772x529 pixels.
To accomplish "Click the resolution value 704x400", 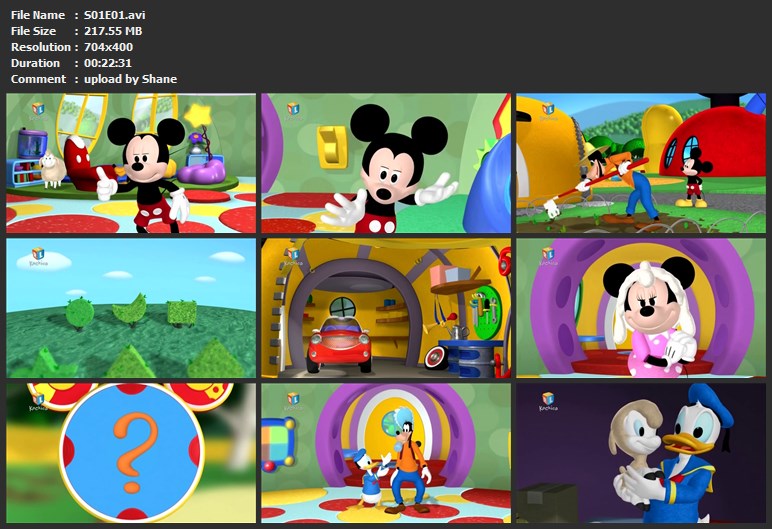I will tap(108, 47).
